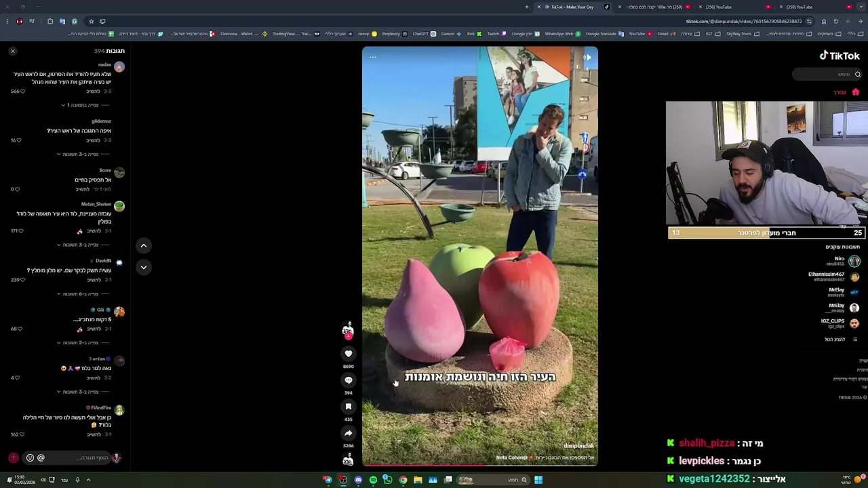868x488 pixels.
Task: Open Matan_Sheten's profile from username
Action: pos(96,204)
